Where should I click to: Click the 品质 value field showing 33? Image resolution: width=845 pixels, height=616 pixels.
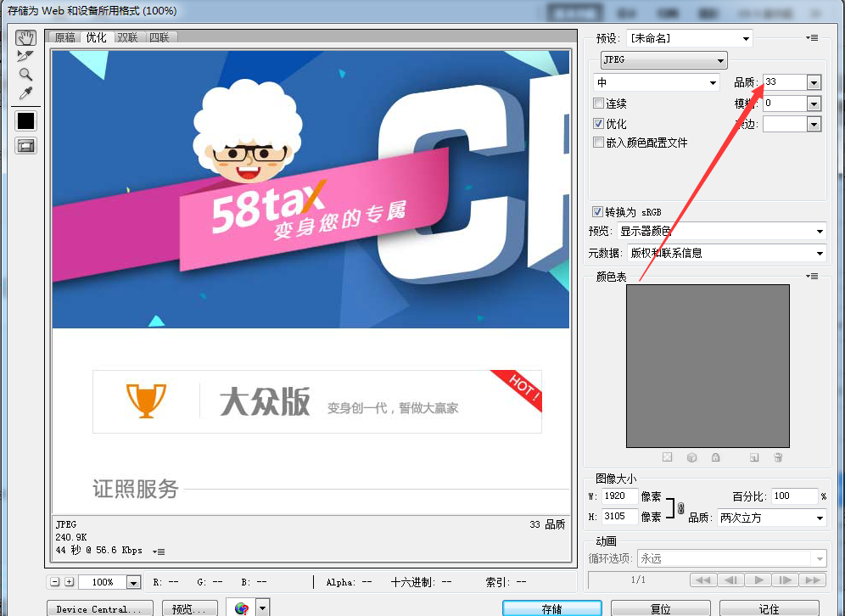pos(785,82)
